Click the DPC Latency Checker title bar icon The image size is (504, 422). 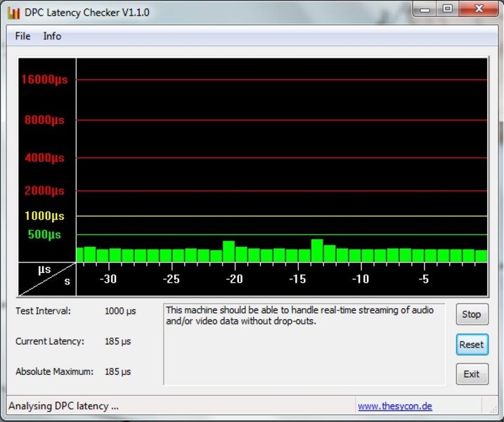click(x=13, y=13)
